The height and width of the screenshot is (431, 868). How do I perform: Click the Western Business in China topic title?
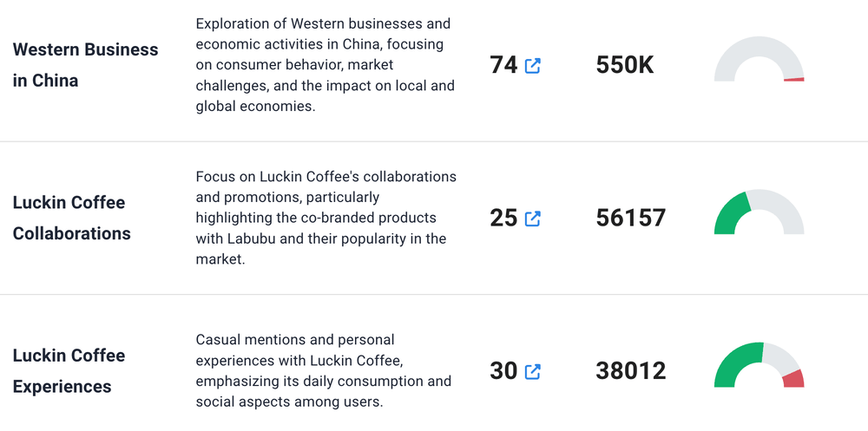[x=85, y=65]
